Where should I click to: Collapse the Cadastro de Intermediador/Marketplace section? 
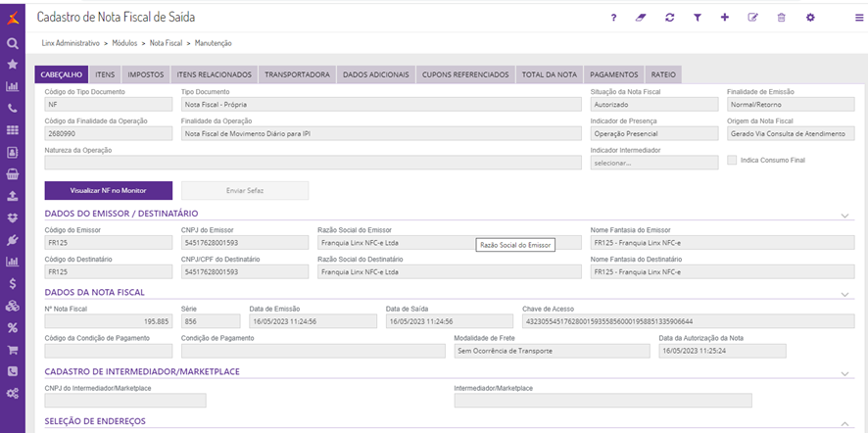[x=844, y=373]
